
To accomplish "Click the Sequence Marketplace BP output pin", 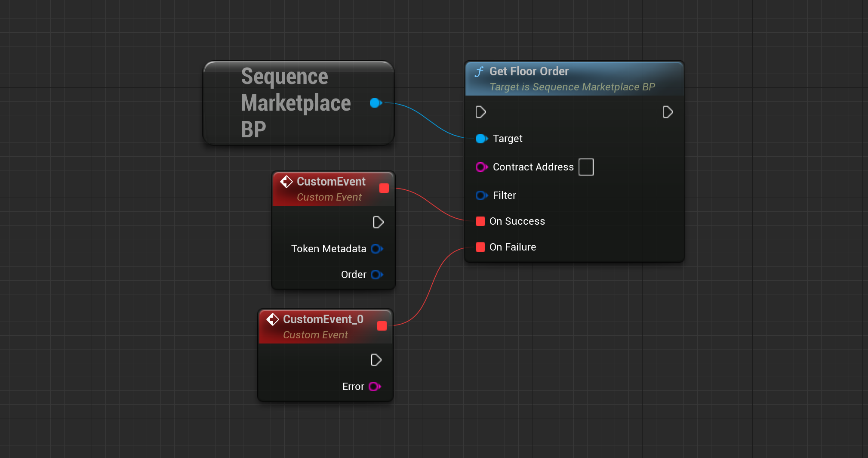I will coord(376,103).
